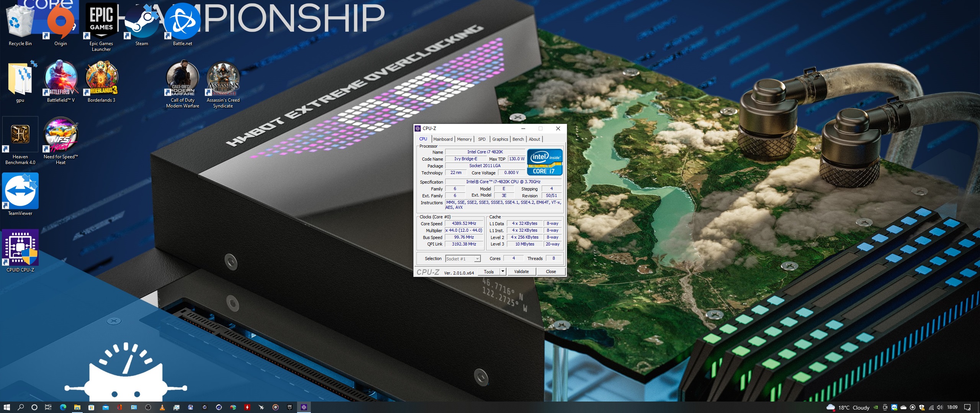The width and height of the screenshot is (980, 413).
Task: Open File Explorer from taskbar
Action: click(x=77, y=407)
